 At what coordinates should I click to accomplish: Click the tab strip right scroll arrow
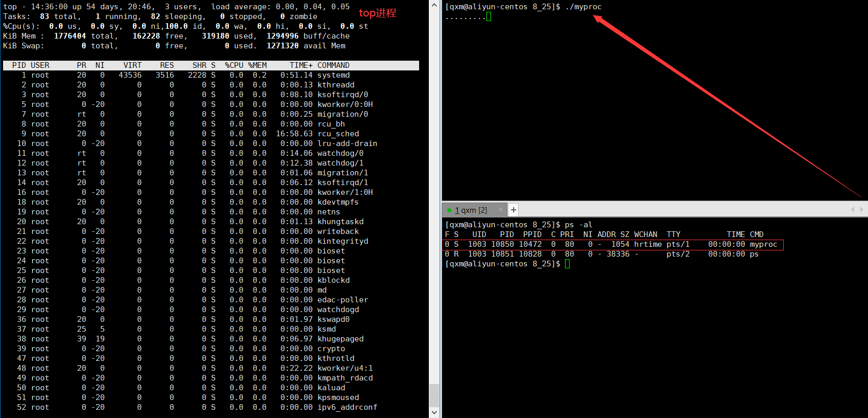[x=861, y=210]
